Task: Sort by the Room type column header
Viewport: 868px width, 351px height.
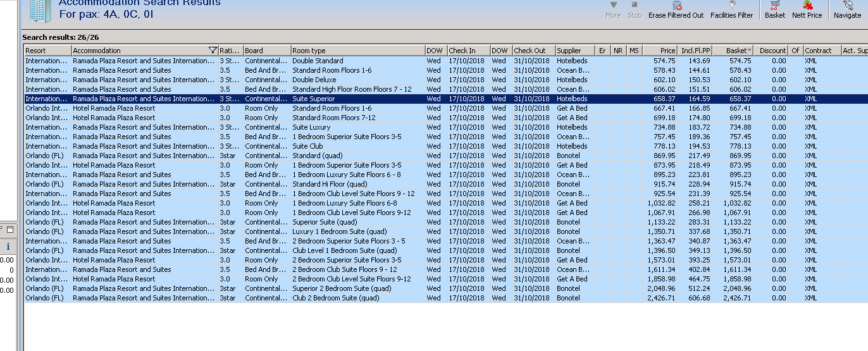Action: coord(358,51)
